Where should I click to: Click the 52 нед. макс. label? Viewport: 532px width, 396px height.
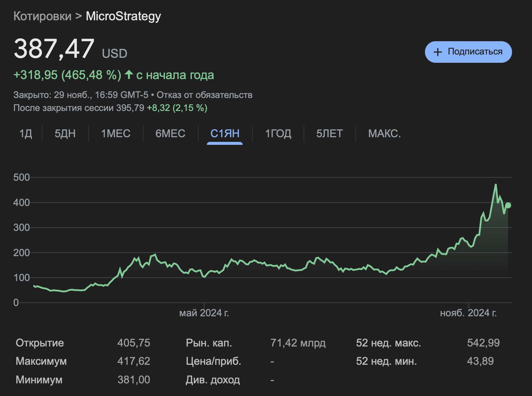pyautogui.click(x=388, y=343)
